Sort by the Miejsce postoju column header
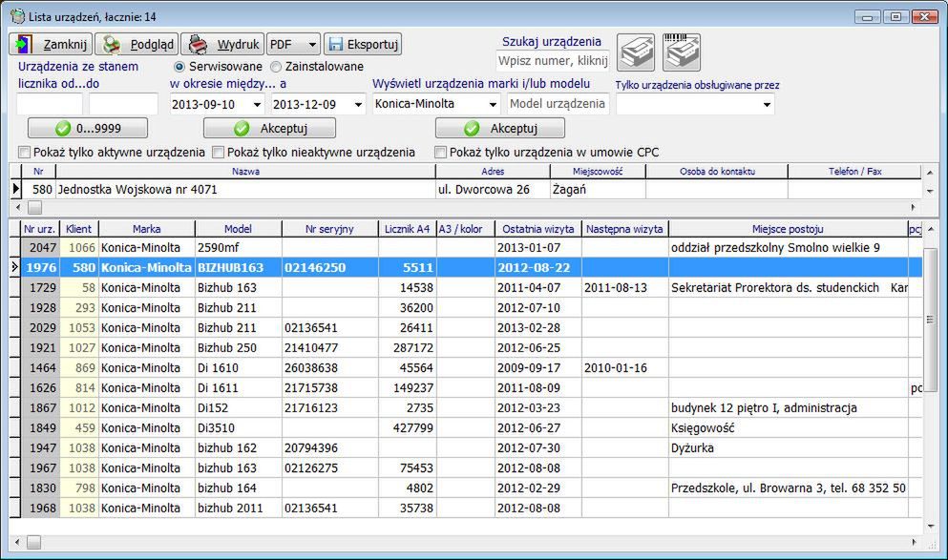 788,229
